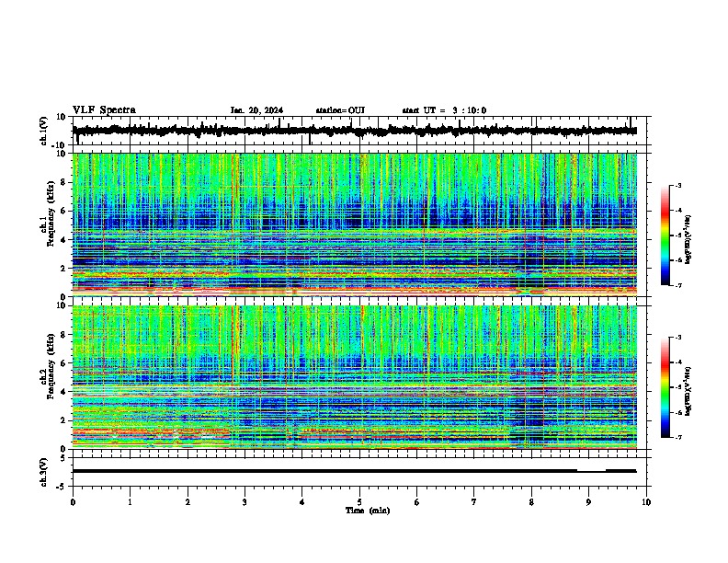Click the "5" tick on ch.3(V) axis

[64, 458]
